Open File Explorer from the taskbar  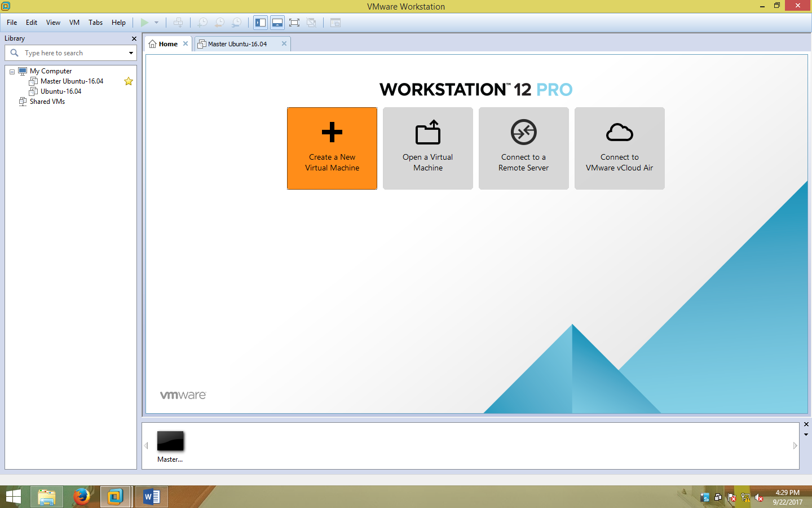tap(47, 497)
